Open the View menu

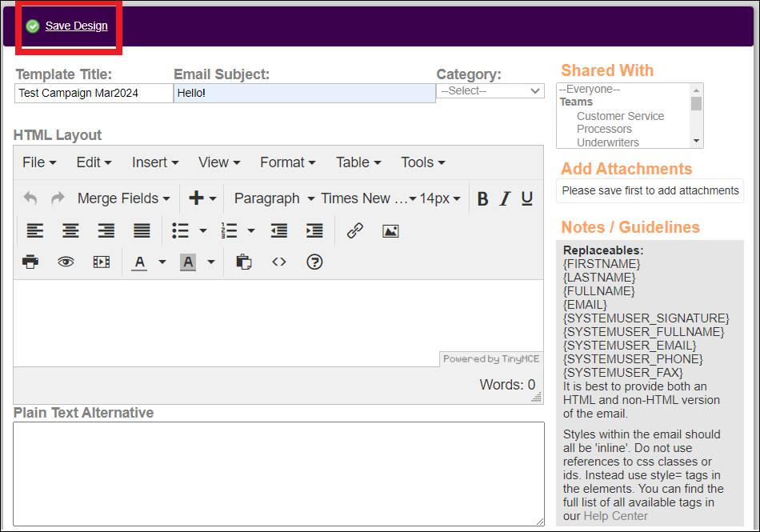219,162
